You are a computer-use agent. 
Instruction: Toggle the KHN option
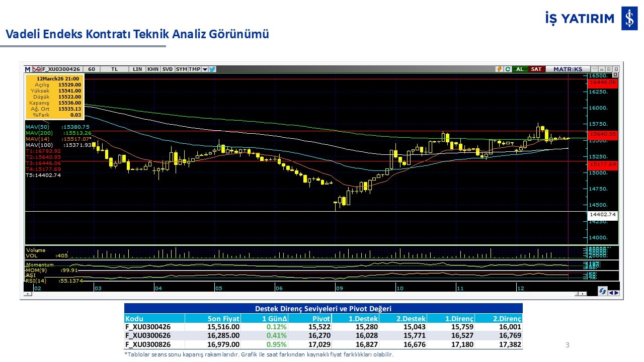click(153, 69)
